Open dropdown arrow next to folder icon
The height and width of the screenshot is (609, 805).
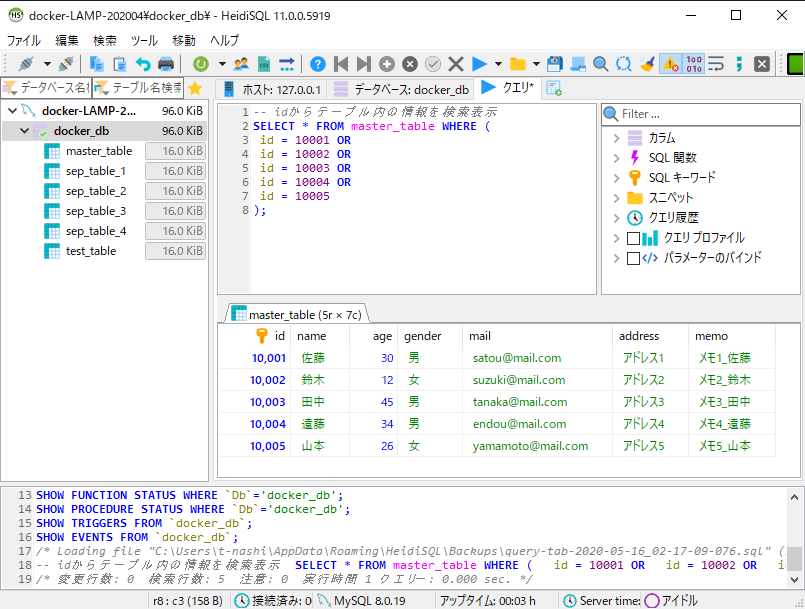tap(536, 64)
